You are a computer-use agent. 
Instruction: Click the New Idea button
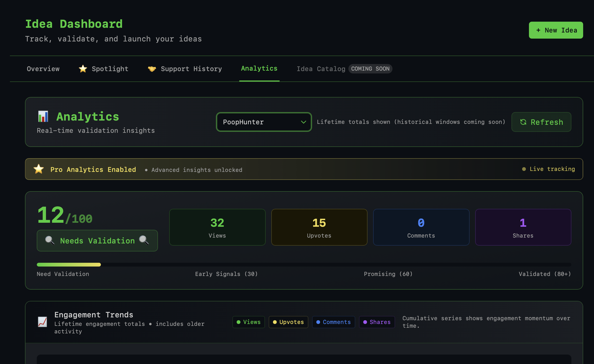(556, 30)
